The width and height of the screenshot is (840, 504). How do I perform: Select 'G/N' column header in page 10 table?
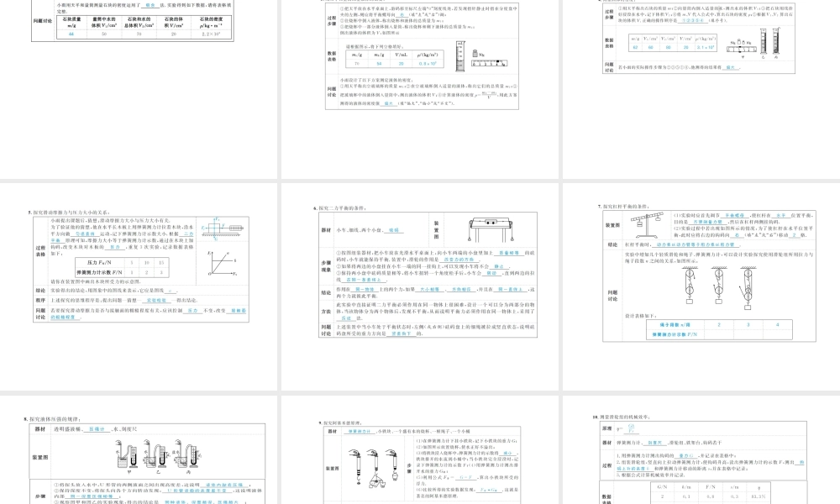tap(662, 487)
